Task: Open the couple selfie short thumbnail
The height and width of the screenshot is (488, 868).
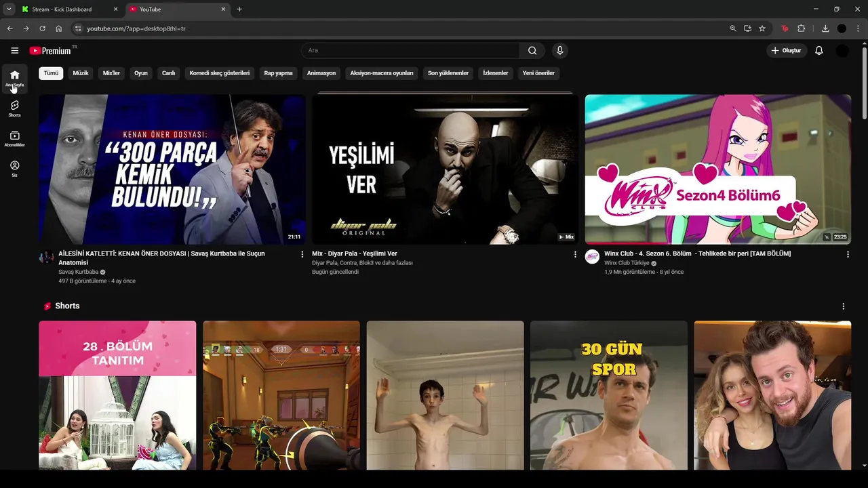Action: tap(772, 395)
